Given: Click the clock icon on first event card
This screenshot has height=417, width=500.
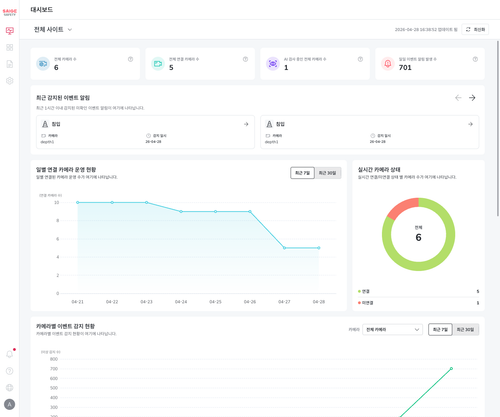Looking at the screenshot, I should 148,136.
